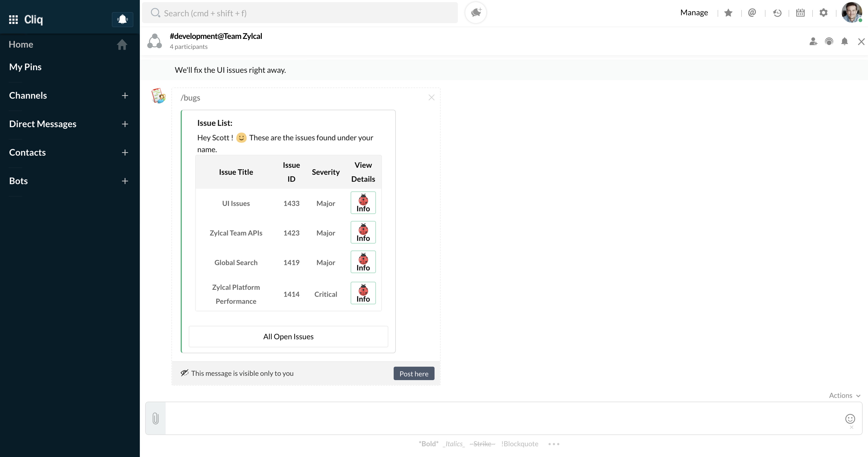Image resolution: width=868 pixels, height=457 pixels.
Task: Toggle the new chat bubble beside the search bar
Action: coord(476,12)
